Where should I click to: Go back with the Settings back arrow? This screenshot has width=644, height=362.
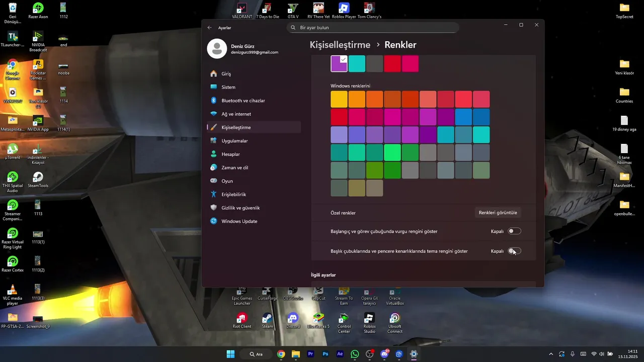point(210,28)
